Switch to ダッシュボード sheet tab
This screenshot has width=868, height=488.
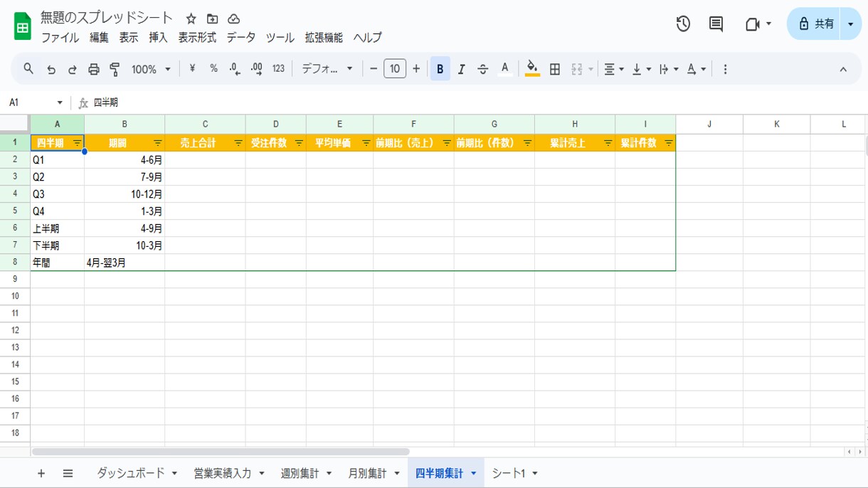[131, 473]
